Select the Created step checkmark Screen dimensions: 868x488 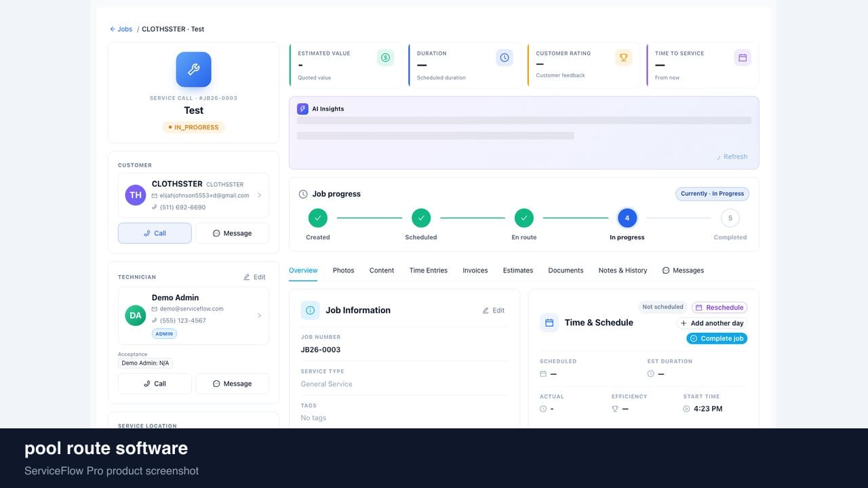317,218
